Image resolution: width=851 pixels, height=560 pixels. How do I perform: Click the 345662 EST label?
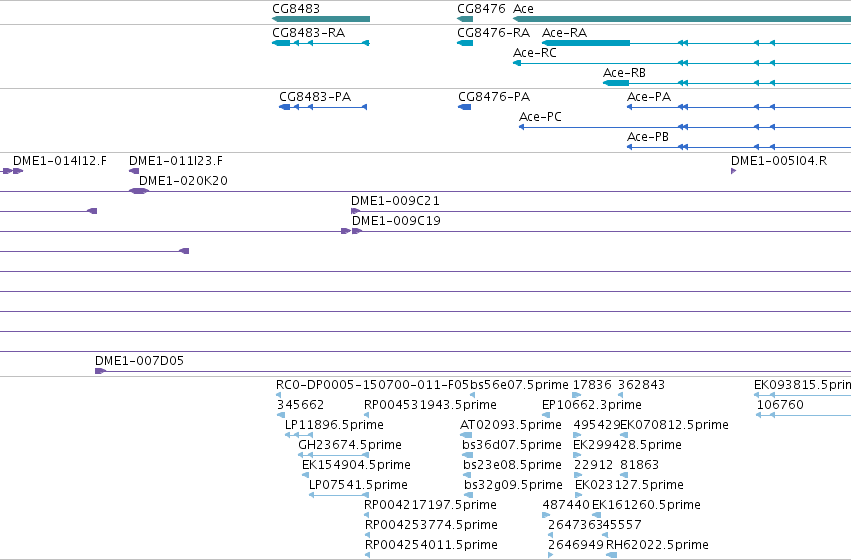click(x=300, y=405)
